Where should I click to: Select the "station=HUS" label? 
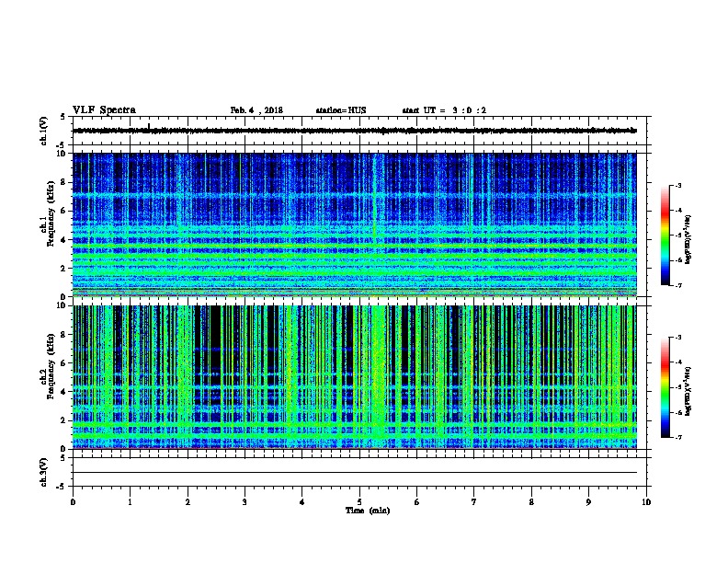(341, 110)
